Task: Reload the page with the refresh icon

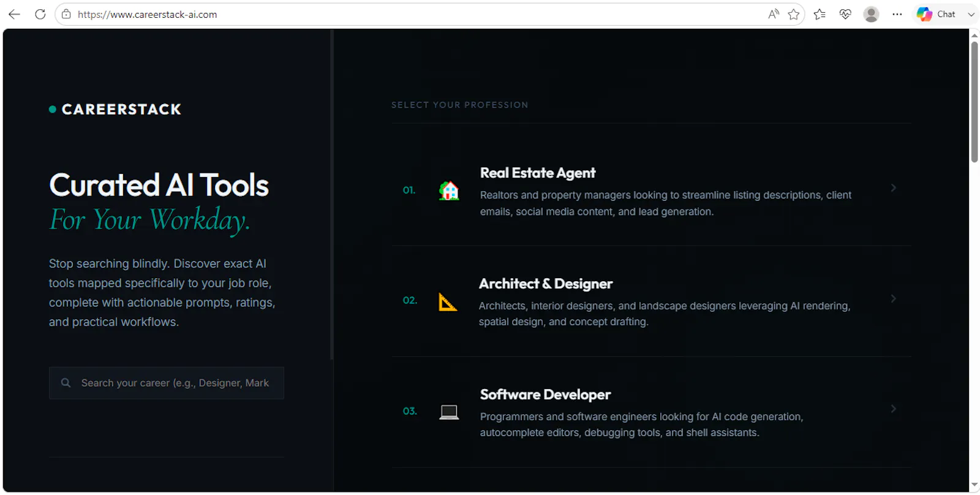Action: [40, 14]
